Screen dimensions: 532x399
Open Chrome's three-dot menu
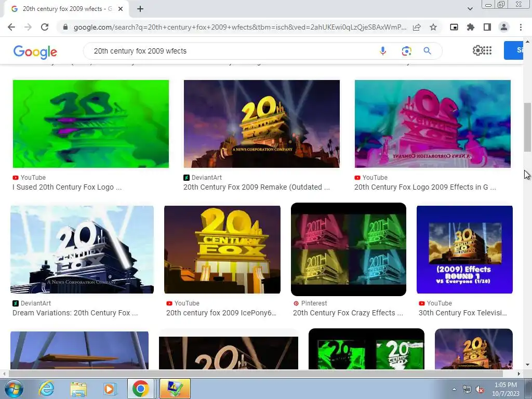(x=521, y=27)
